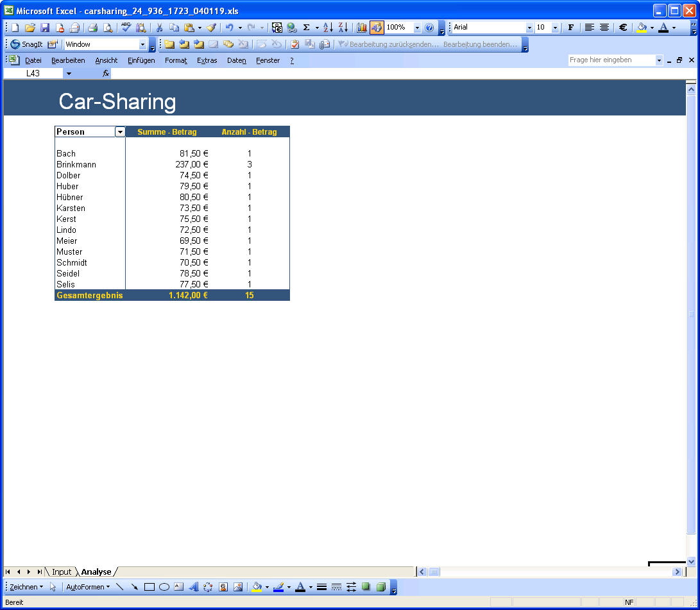Open the Line Style options
Screen dimensions: 700x610
(x=321, y=587)
